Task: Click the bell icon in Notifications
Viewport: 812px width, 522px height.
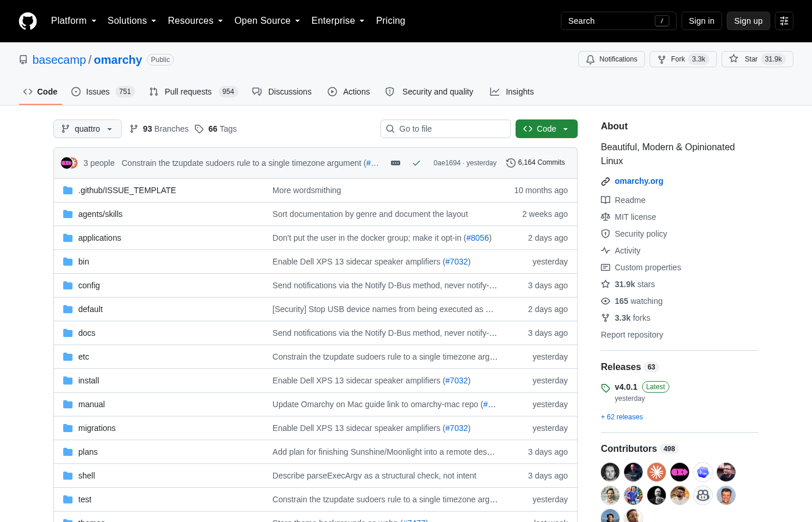Action: pyautogui.click(x=590, y=59)
